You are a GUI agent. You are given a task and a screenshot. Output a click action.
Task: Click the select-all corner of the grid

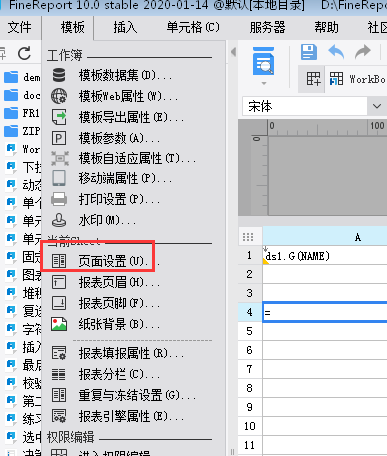(248, 237)
